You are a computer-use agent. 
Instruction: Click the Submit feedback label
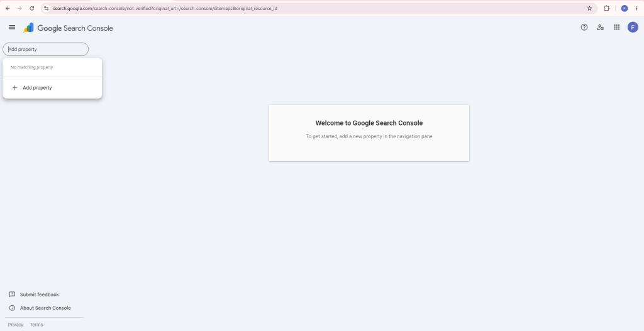[40, 295]
